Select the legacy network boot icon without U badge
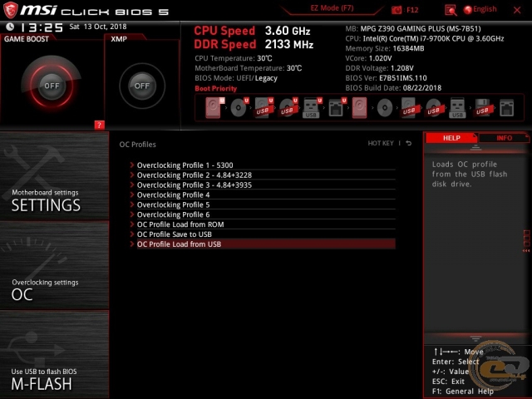 pyautogui.click(x=506, y=108)
